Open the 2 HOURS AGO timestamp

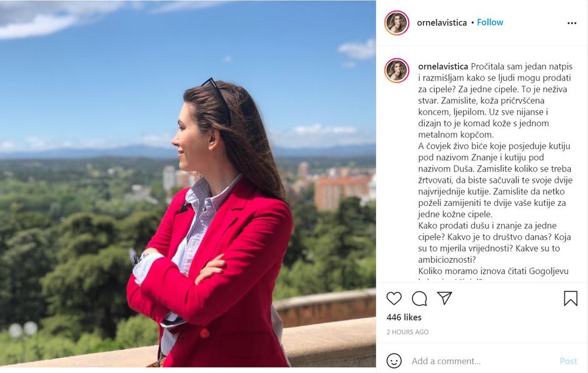pyautogui.click(x=407, y=332)
